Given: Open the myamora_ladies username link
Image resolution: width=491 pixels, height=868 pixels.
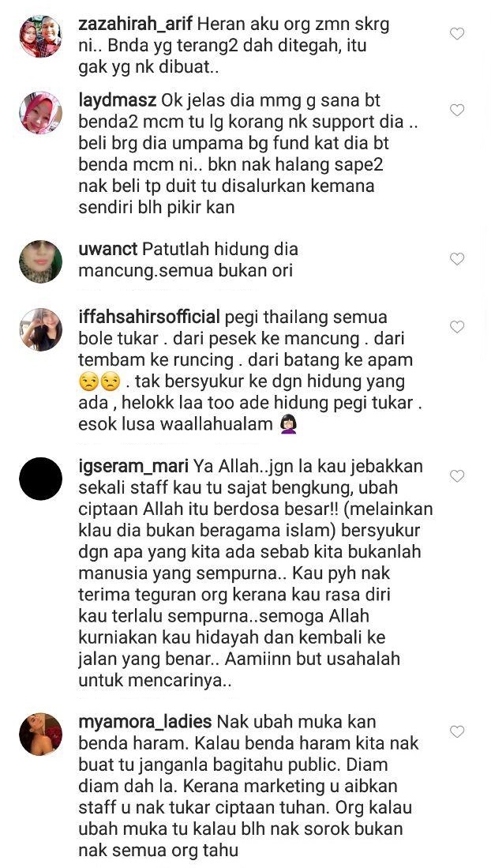Looking at the screenshot, I should point(145,723).
